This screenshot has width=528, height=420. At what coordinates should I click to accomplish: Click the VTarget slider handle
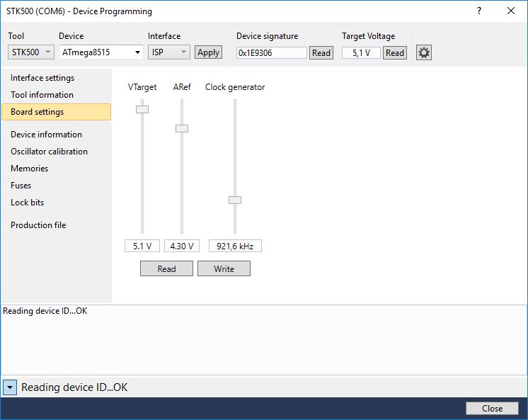click(142, 109)
